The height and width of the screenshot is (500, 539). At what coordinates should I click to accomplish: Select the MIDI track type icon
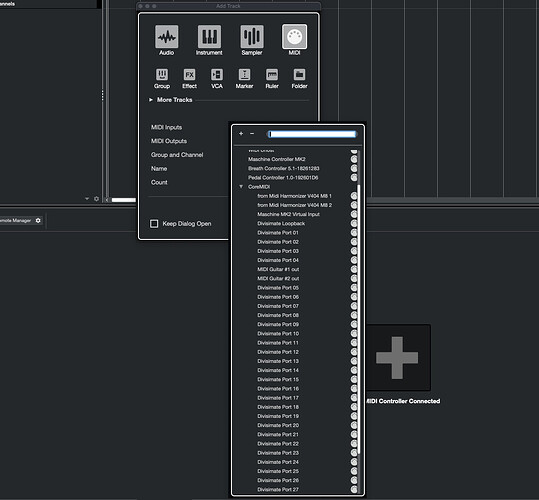point(294,36)
